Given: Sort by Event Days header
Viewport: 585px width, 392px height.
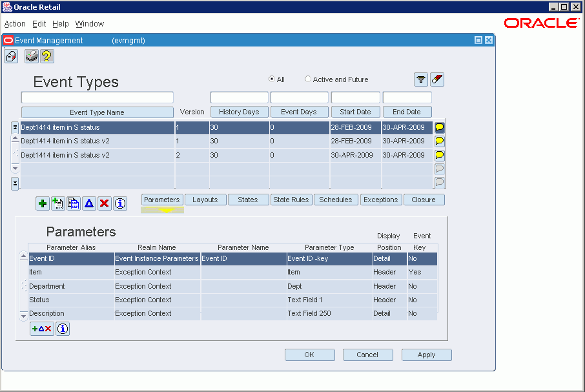Looking at the screenshot, I should [299, 112].
